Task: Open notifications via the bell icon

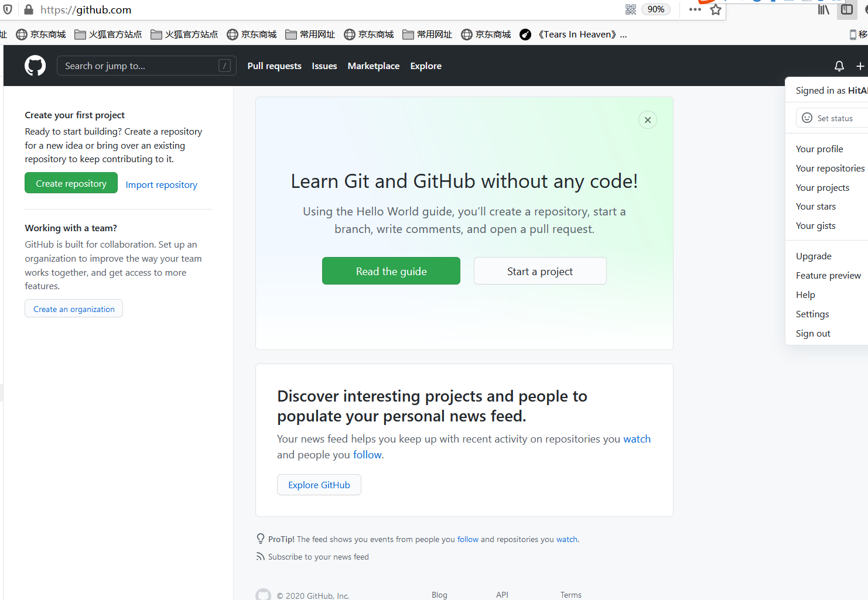Action: click(839, 66)
